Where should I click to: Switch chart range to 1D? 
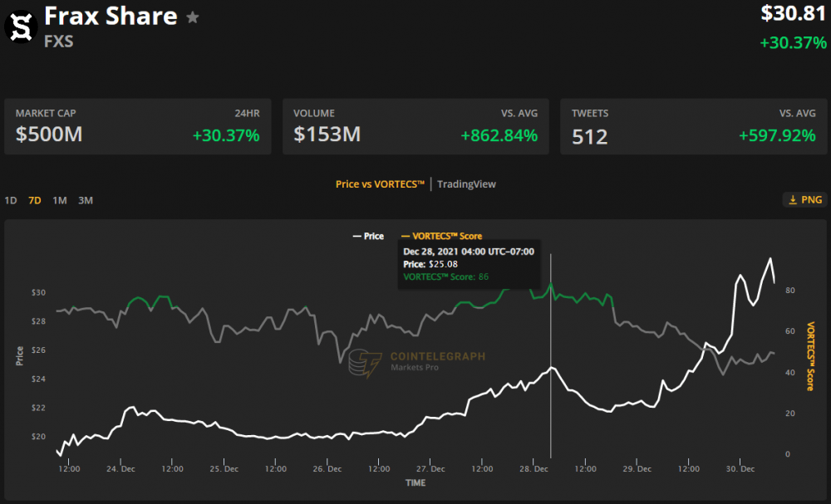pyautogui.click(x=11, y=200)
